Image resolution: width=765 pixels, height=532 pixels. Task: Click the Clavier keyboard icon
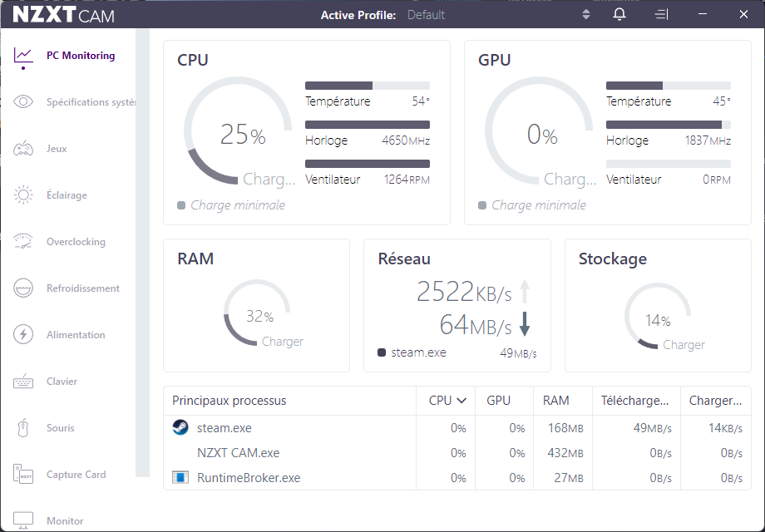[23, 382]
